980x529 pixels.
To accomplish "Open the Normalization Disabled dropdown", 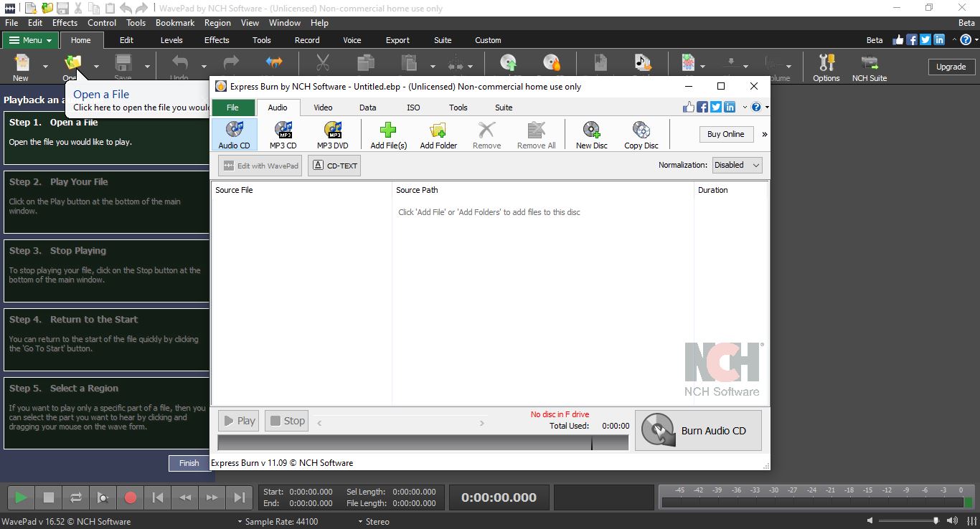I will point(737,165).
